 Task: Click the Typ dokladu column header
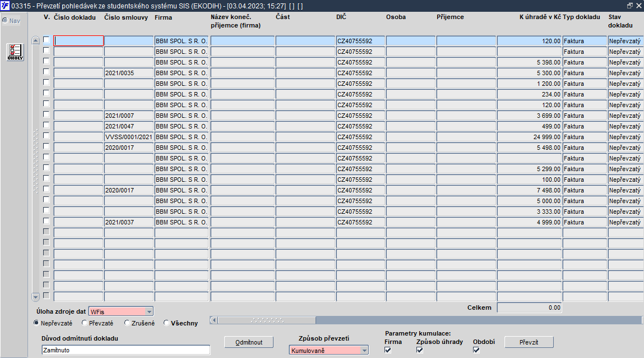click(581, 17)
